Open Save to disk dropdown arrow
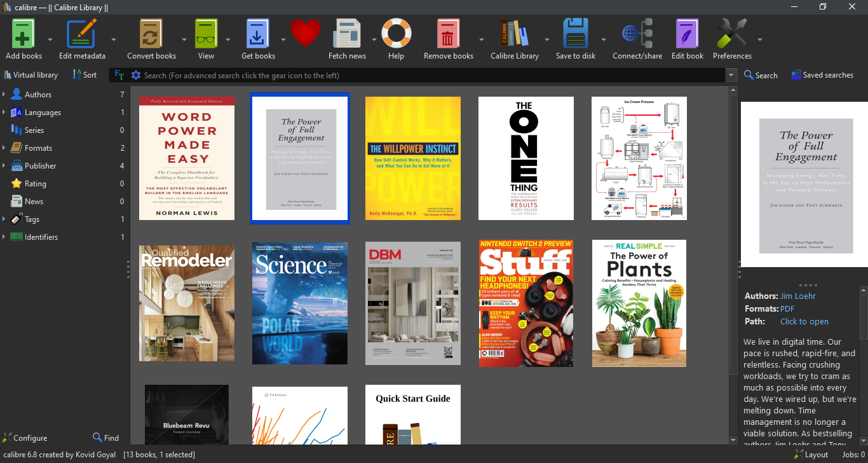Screen dimensions: 868x463 604,39
